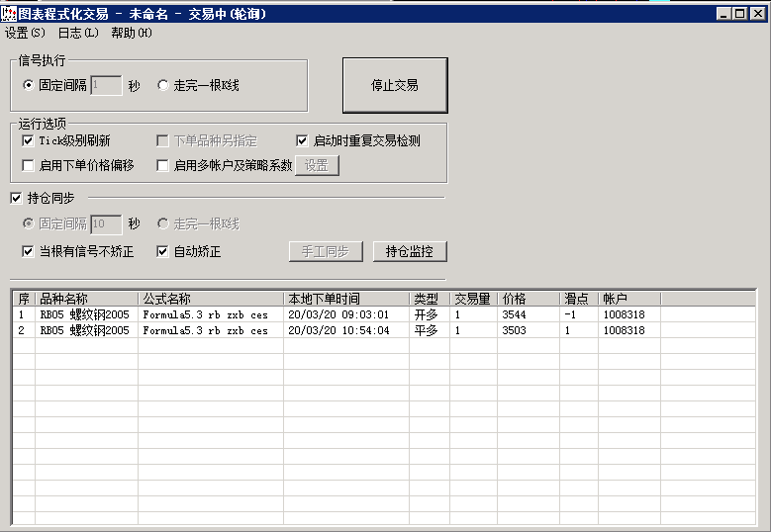Viewport: 771px width, 532px height.
Task: Toggle 下单品种另指定 checkbox
Action: coord(162,141)
